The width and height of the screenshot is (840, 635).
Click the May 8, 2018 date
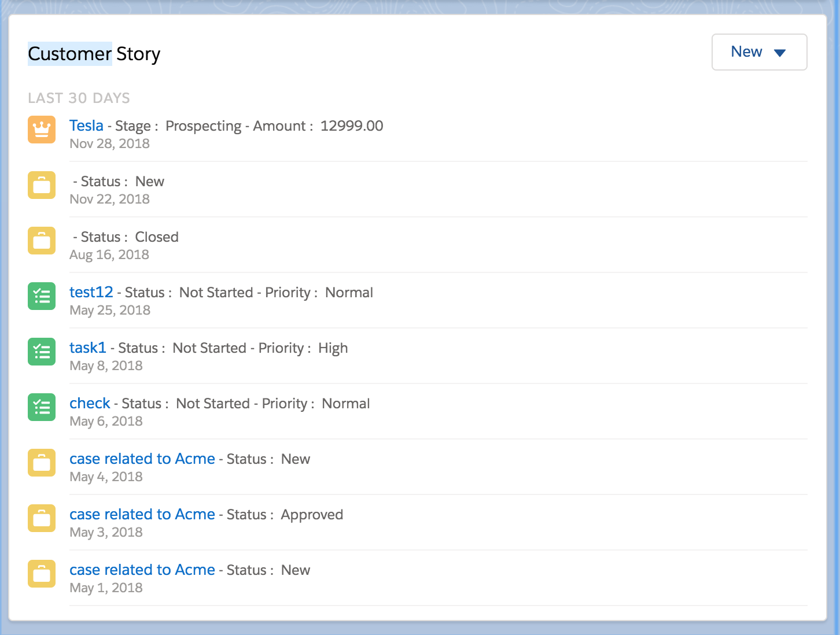point(106,366)
